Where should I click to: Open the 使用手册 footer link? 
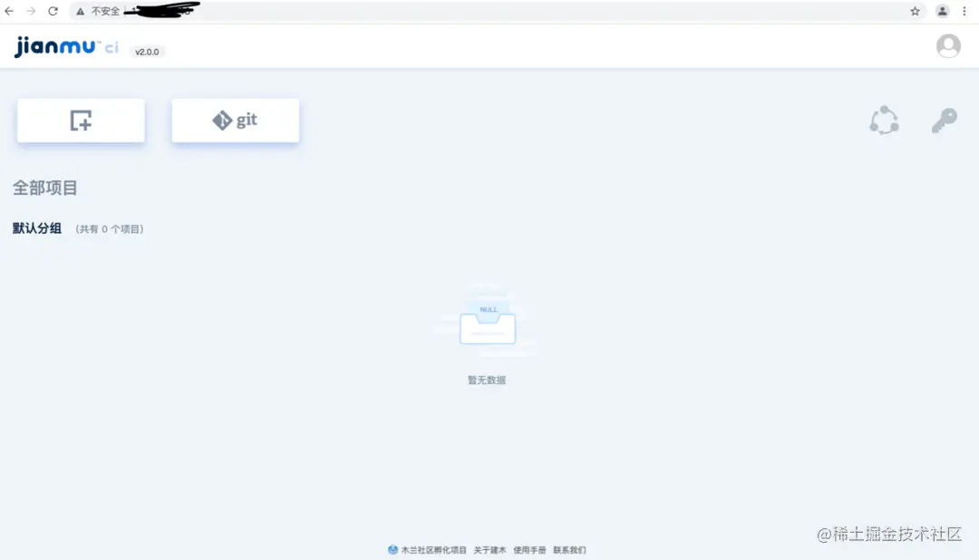(x=529, y=550)
